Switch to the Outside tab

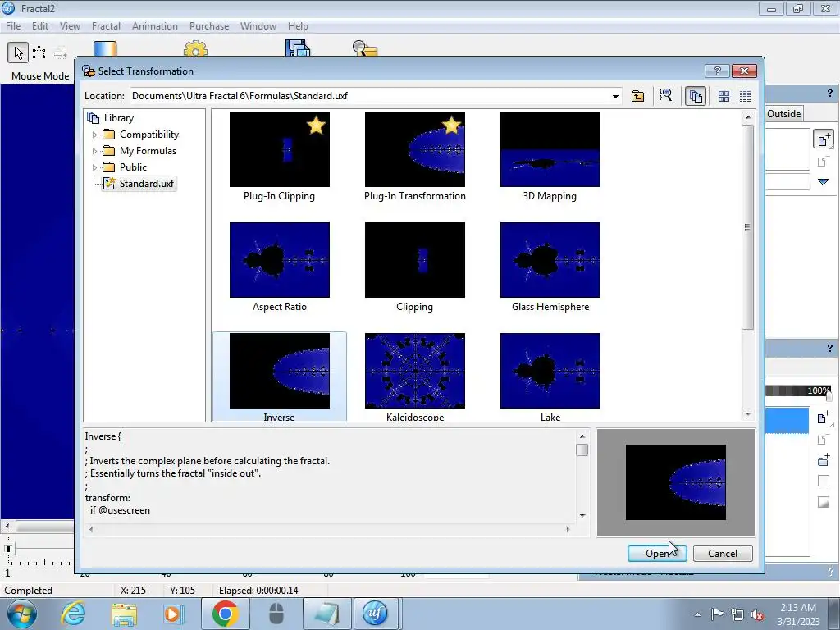783,113
